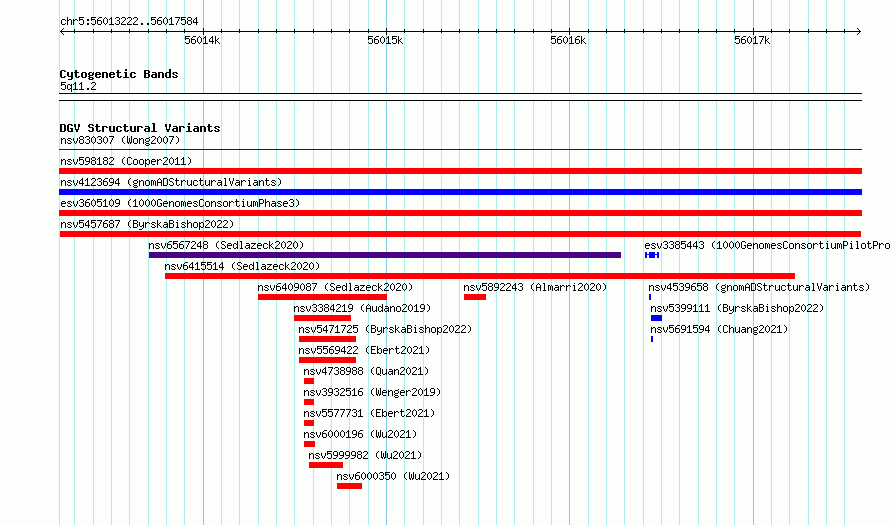Click nsv6415514 (Sedlazeck2020) label
Image resolution: width=890 pixels, height=525 pixels.
coord(242,266)
